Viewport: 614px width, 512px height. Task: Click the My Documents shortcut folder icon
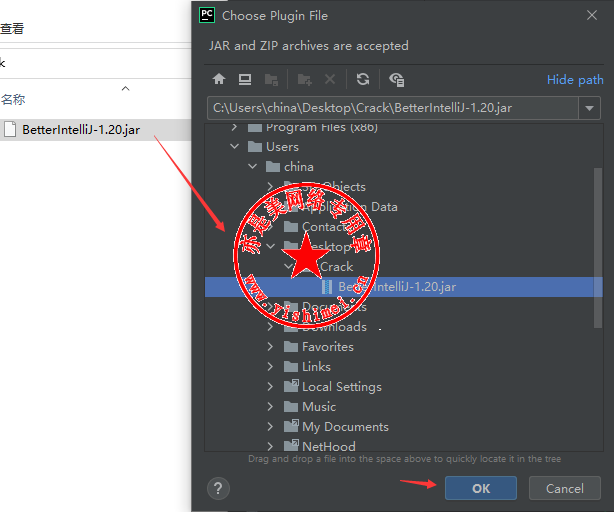tap(291, 426)
